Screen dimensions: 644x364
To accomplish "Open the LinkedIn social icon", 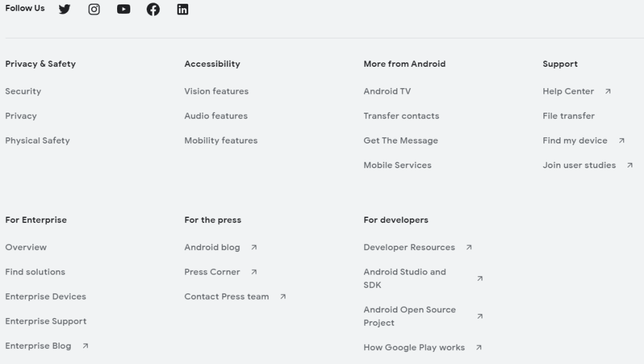I will coord(183,9).
